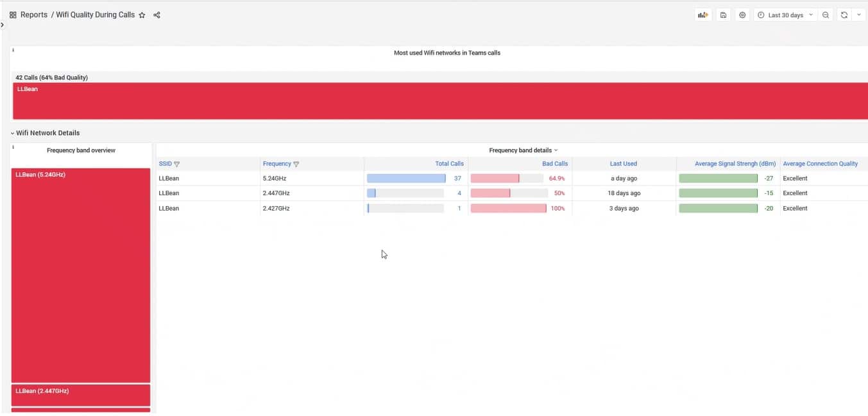Open the Last 30 days time picker
Screen dimensions: 868x416
pyautogui.click(x=785, y=15)
